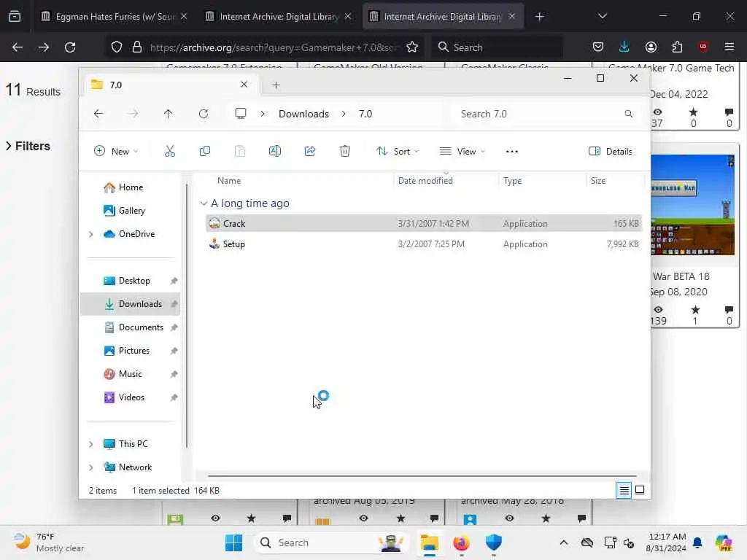Viewport: 747px width, 560px height.
Task: Click the Share icon in Explorer toolbar
Action: 309,152
